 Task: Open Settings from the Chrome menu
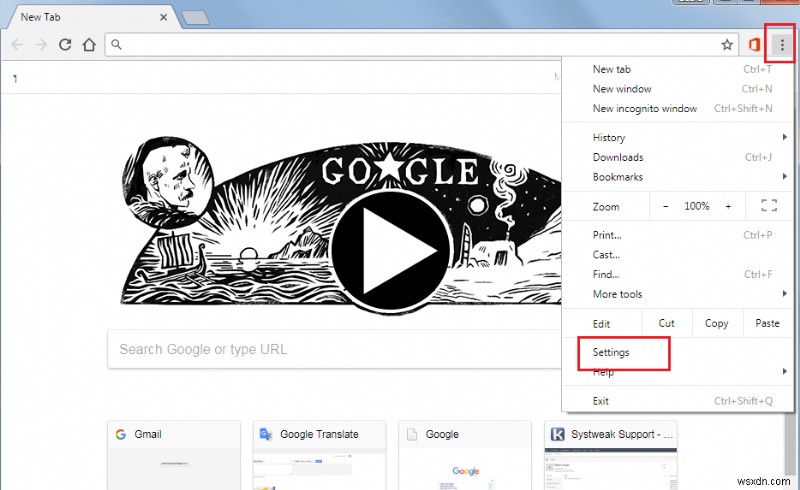[x=678, y=353]
